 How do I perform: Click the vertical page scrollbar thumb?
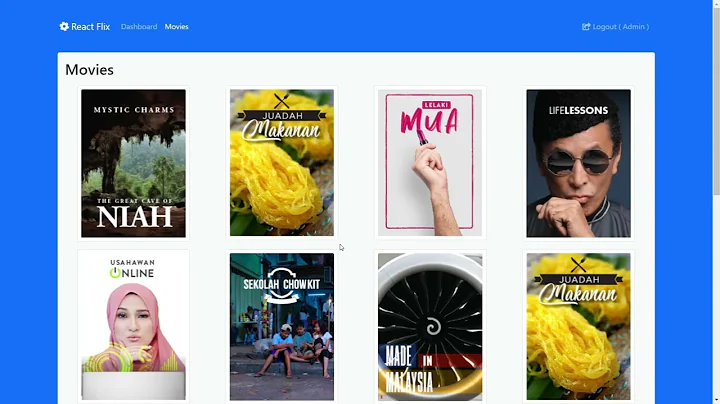click(x=716, y=99)
